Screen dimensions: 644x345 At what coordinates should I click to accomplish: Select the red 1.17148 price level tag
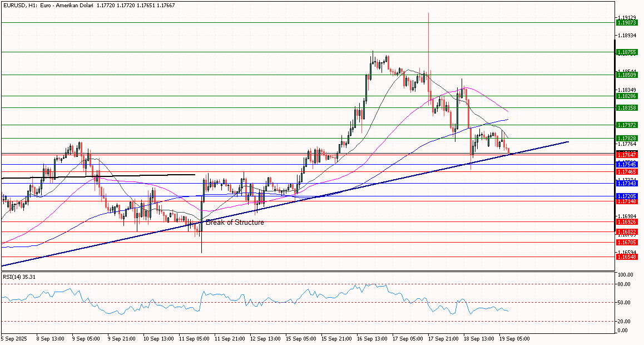click(x=627, y=201)
